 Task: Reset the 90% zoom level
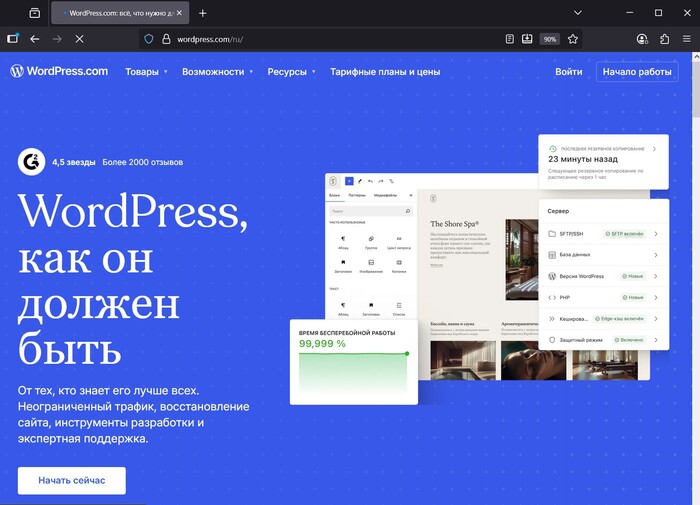tap(550, 39)
